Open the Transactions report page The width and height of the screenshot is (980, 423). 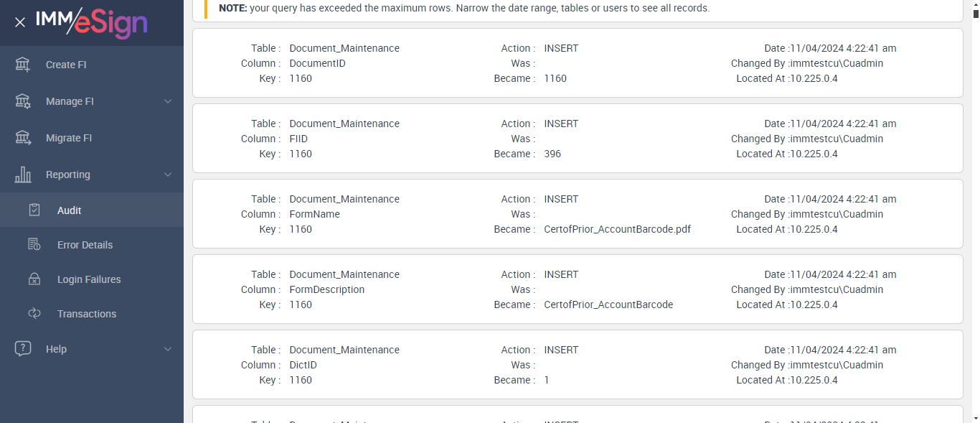pos(87,314)
